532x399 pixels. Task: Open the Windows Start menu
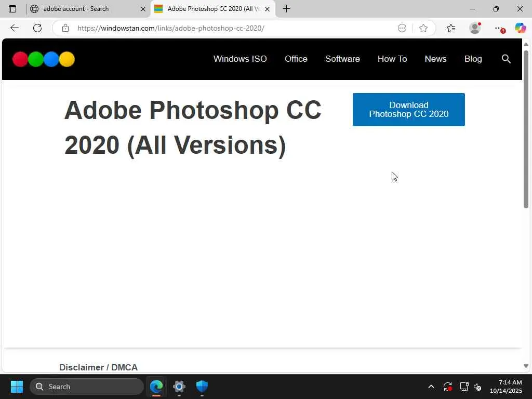pyautogui.click(x=17, y=387)
